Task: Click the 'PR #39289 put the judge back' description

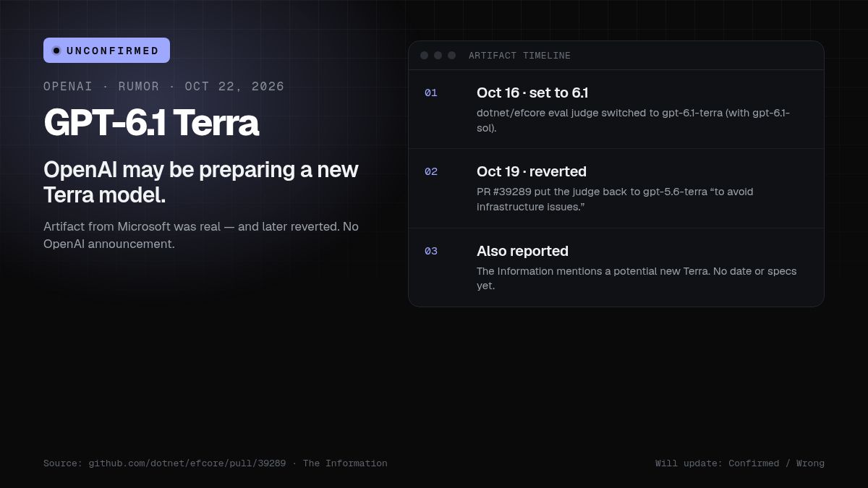Action: click(615, 199)
